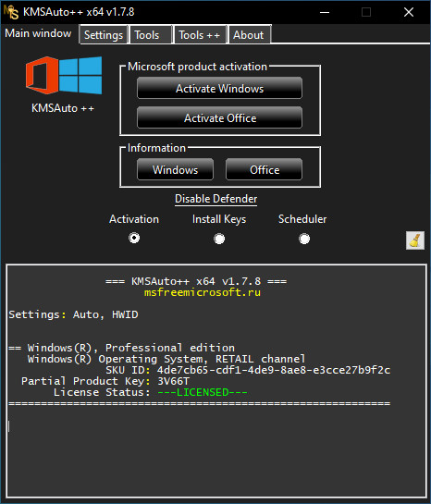The image size is (431, 504).
Task: Show Windows license information
Action: coord(175,169)
